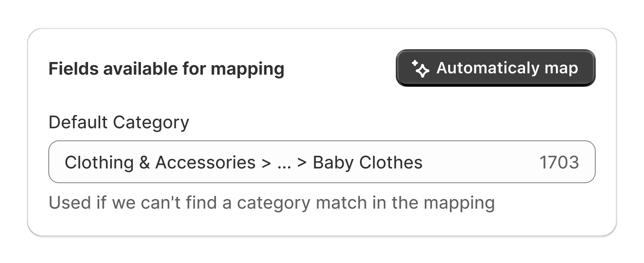Select the category ID 1703 value

point(559,162)
